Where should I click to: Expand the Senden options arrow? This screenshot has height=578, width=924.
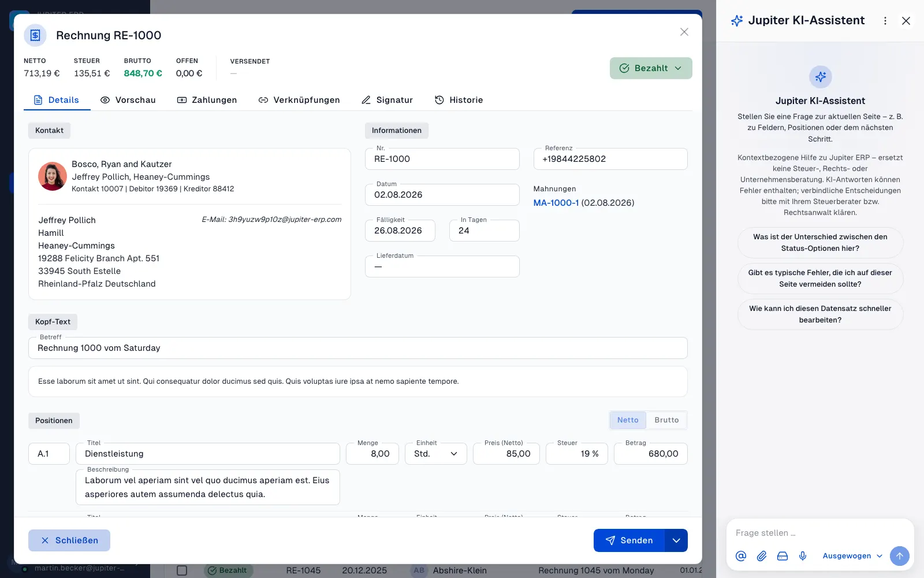pos(676,540)
